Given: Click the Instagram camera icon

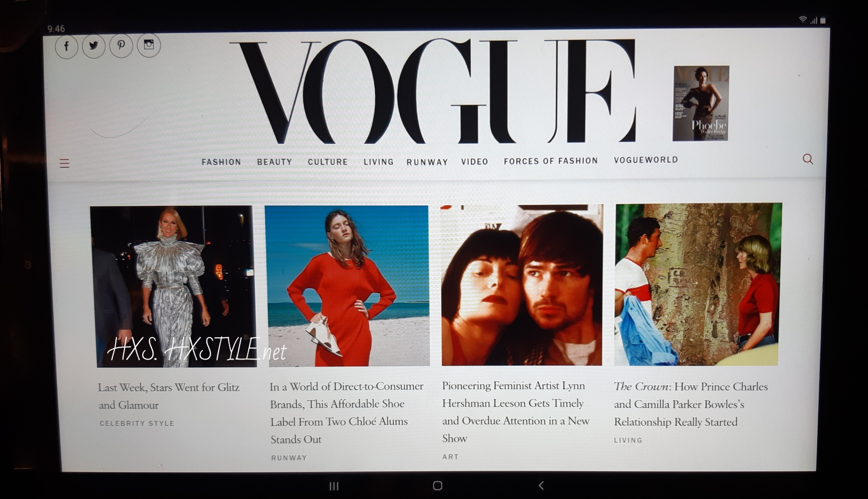Looking at the screenshot, I should pos(149,45).
